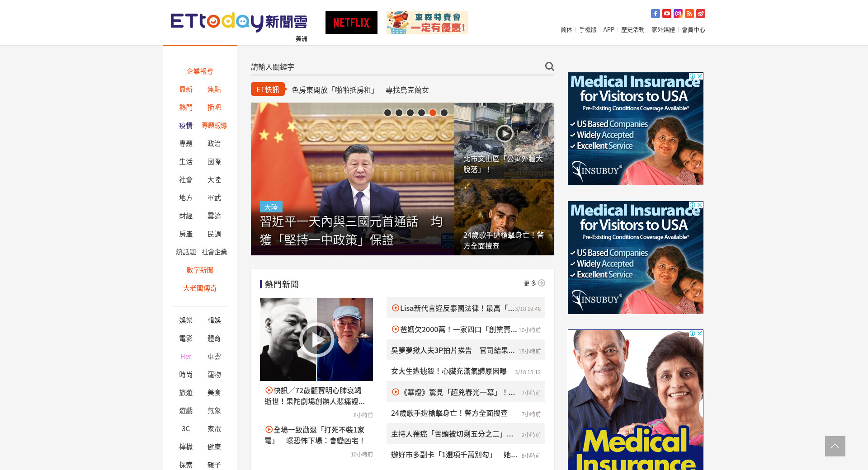868x470 pixels.
Task: Open the ETtoday Instagram icon
Action: (x=678, y=14)
